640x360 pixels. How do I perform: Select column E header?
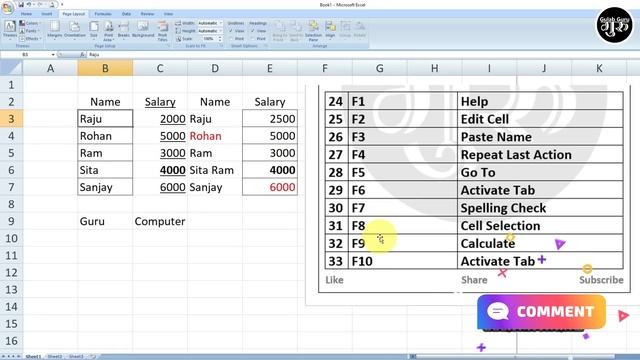pos(269,68)
